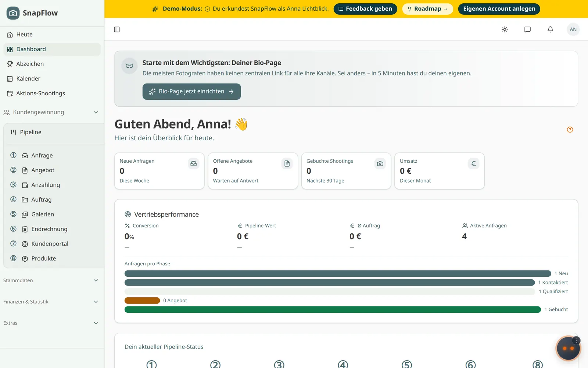Image resolution: width=588 pixels, height=368 pixels.
Task: Open Kundenportal pipeline step
Action: coord(54,244)
